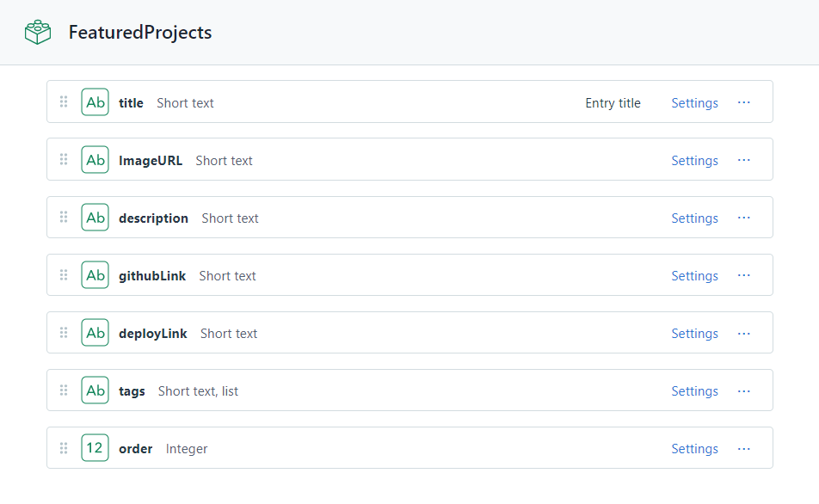Select the tags field name

(x=132, y=391)
